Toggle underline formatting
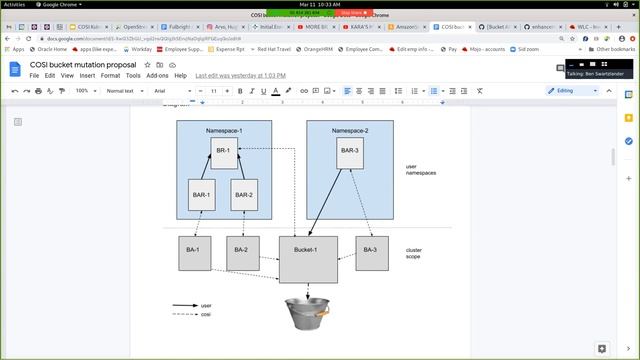The width and height of the screenshot is (640, 360). point(264,91)
